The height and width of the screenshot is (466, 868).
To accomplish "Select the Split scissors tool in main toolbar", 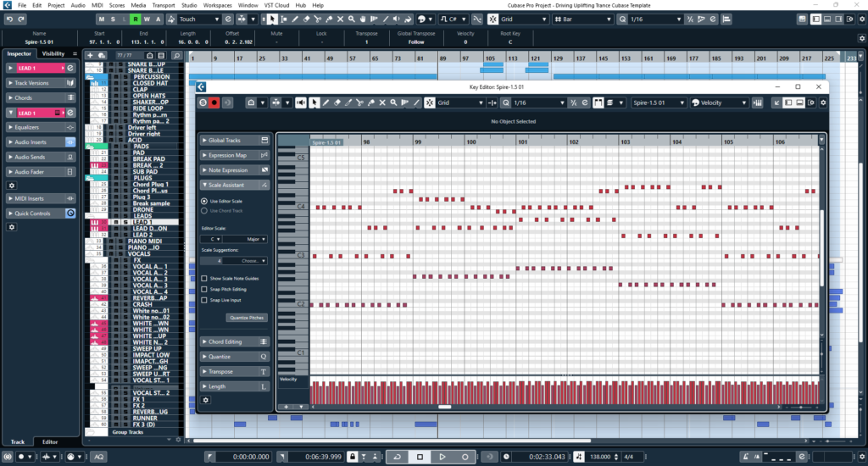I will click(x=318, y=19).
